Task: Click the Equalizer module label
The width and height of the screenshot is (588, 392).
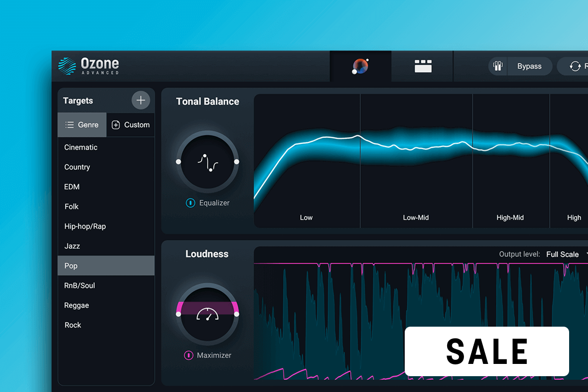Action: point(214,203)
